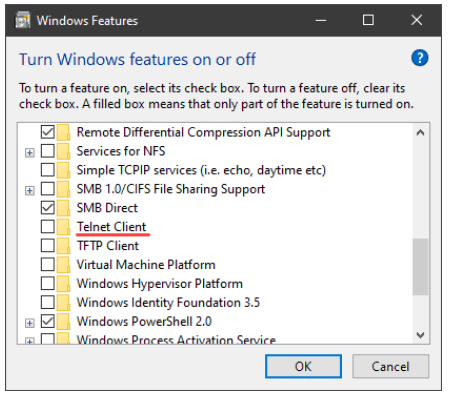Select the Virtual Machine Platform label
The width and height of the screenshot is (451, 394).
click(x=146, y=265)
